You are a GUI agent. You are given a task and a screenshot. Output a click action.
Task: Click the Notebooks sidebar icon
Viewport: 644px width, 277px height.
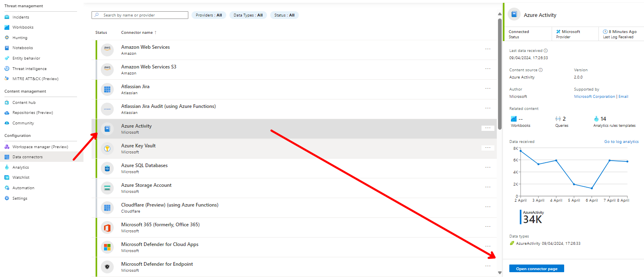point(7,48)
